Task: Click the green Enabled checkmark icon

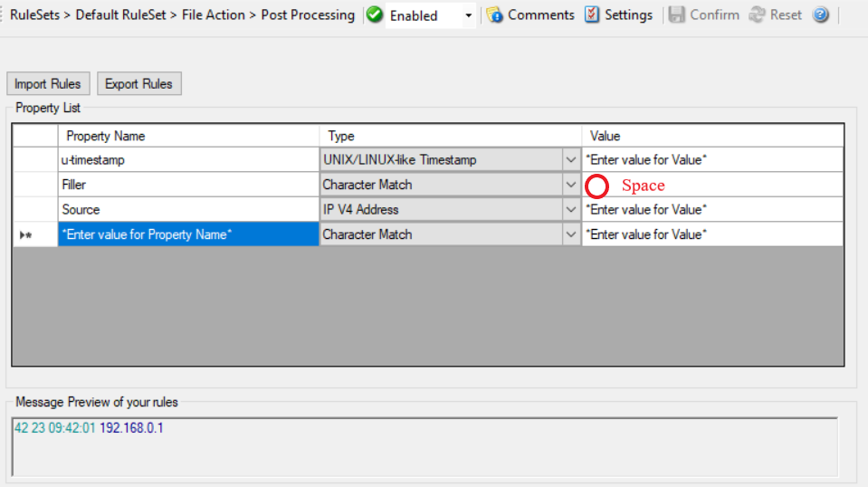Action: (375, 15)
